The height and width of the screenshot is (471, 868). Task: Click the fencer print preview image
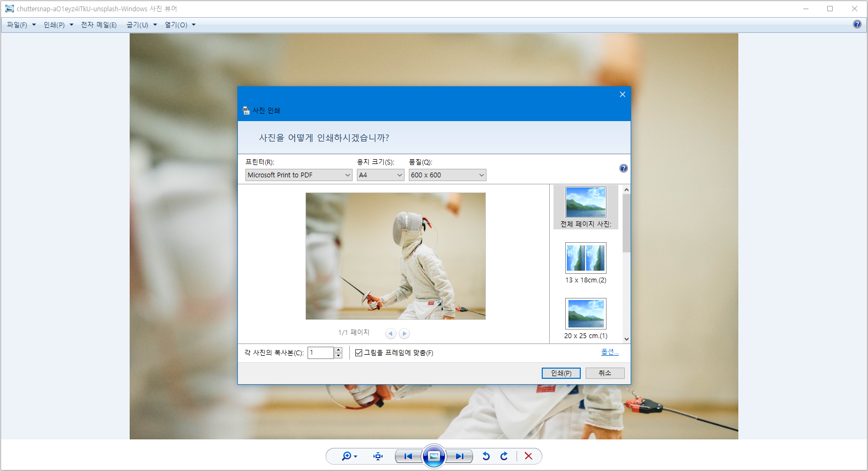(x=395, y=256)
